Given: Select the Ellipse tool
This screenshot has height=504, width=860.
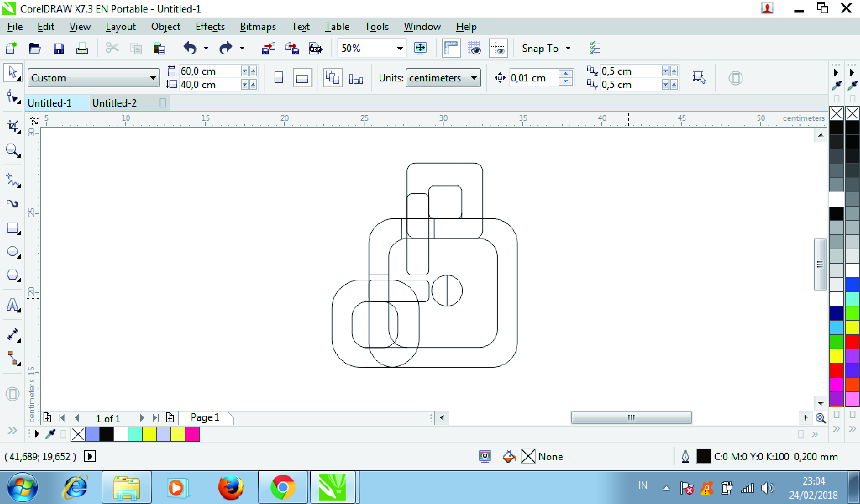Looking at the screenshot, I should [13, 251].
